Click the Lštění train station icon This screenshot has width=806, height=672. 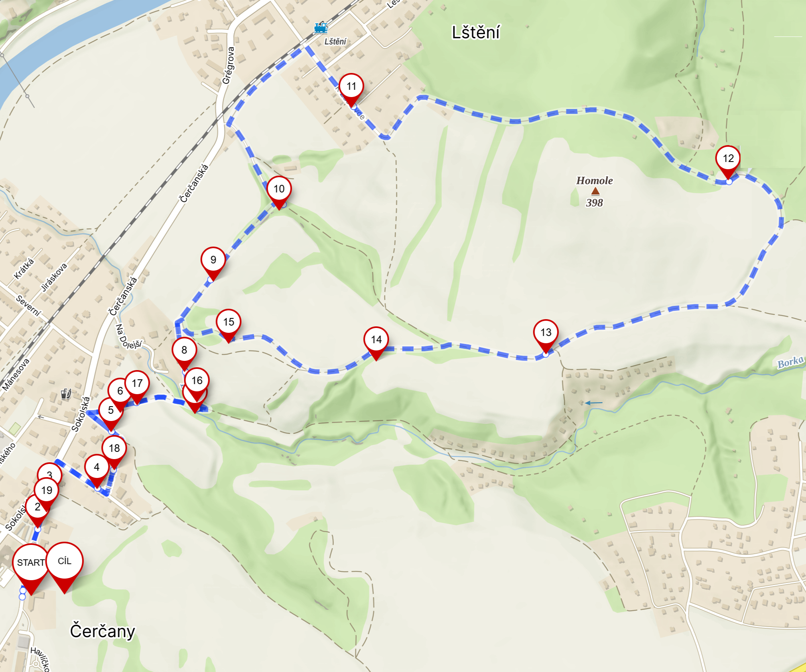click(x=321, y=28)
